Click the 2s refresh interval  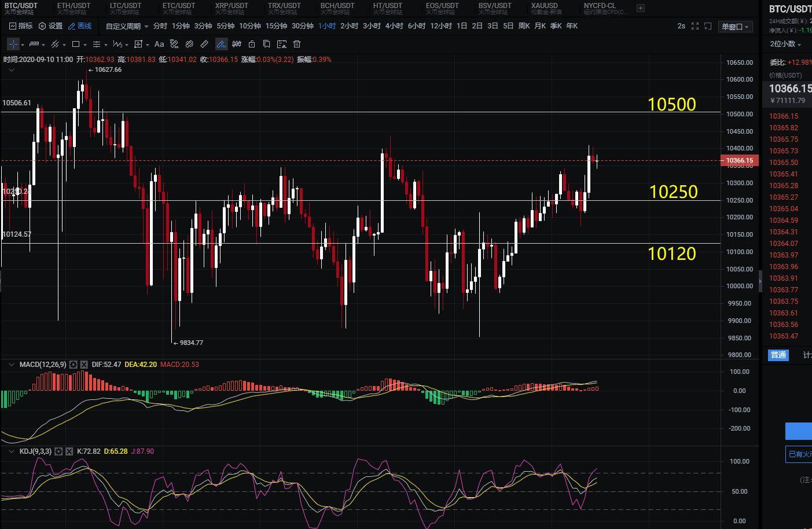point(681,26)
